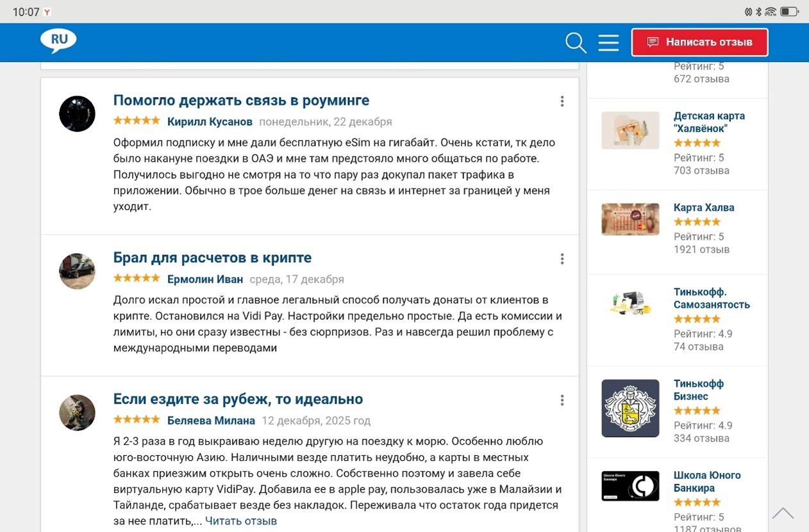This screenshot has height=532, width=809.
Task: Click Беляева Милана's avatar
Action: click(77, 412)
